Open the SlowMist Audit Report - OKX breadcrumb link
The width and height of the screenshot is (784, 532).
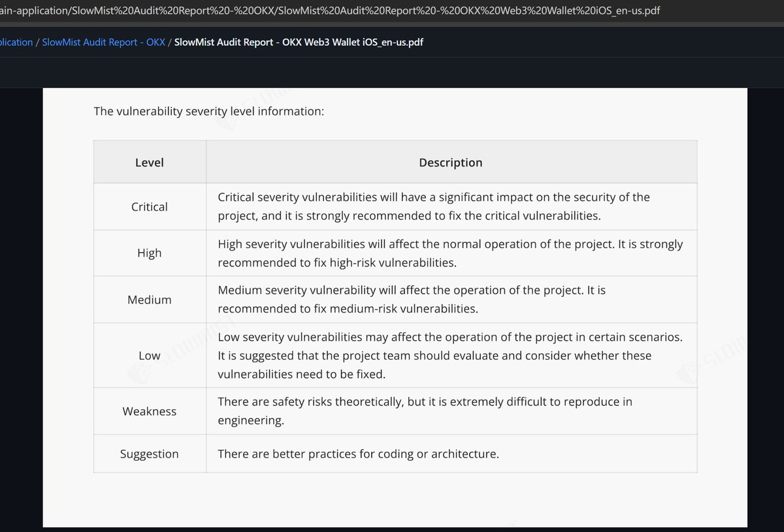coord(103,42)
